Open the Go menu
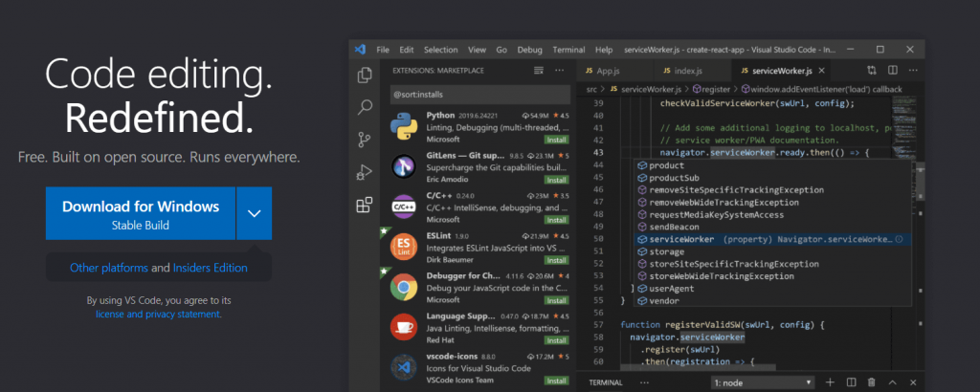Screen dimensions: 980x392 point(501,50)
